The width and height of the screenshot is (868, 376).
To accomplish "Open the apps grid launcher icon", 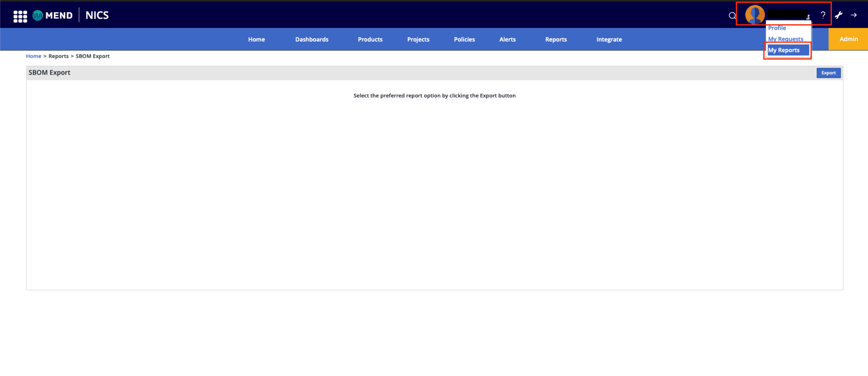I will [20, 16].
